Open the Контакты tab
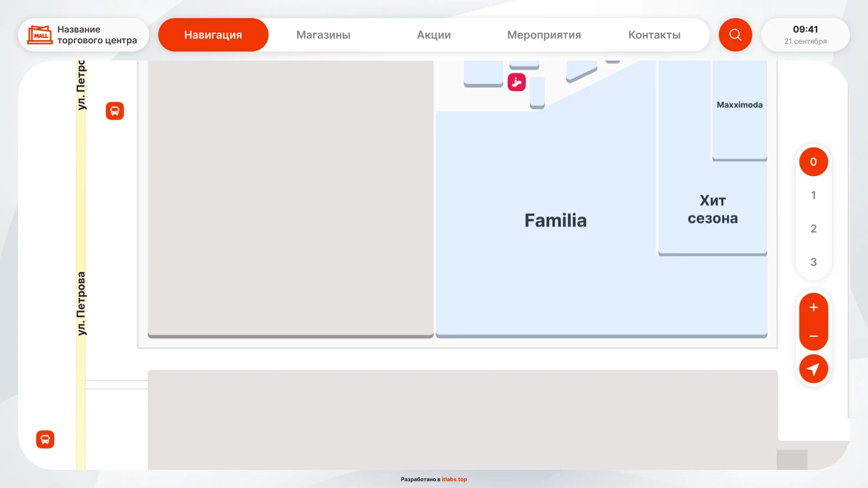The height and width of the screenshot is (488, 868). pyautogui.click(x=654, y=35)
